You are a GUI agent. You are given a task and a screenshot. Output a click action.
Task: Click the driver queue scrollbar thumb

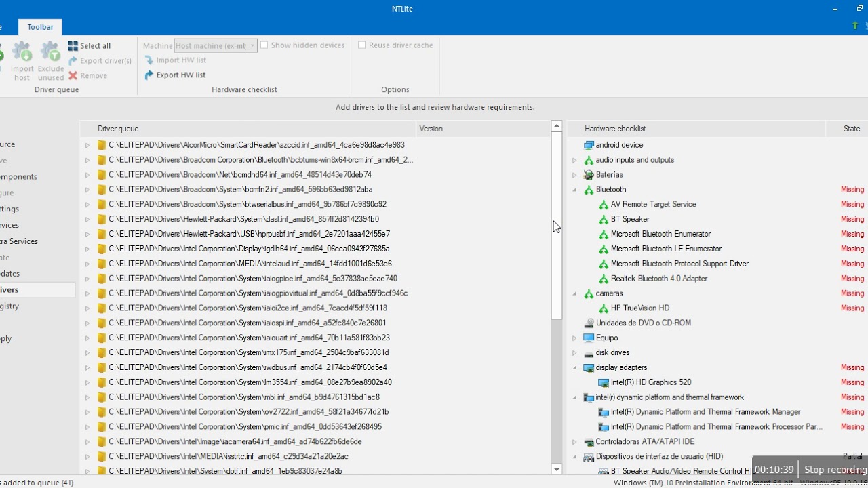[557, 225]
